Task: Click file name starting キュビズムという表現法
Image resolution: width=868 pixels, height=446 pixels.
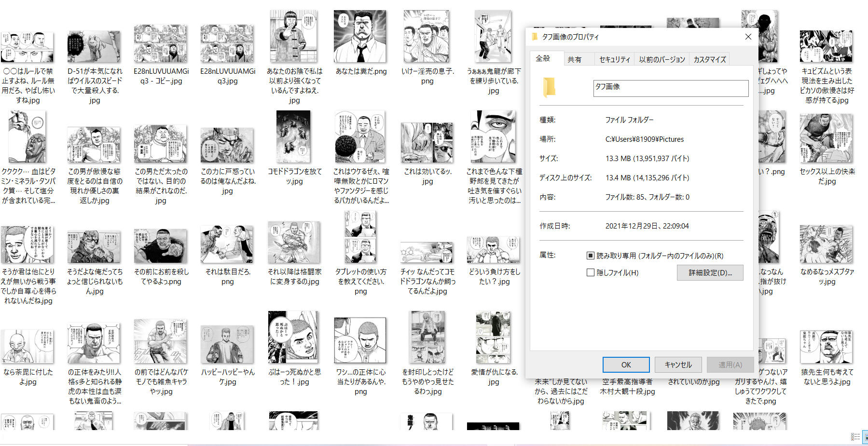Action: pos(827,86)
